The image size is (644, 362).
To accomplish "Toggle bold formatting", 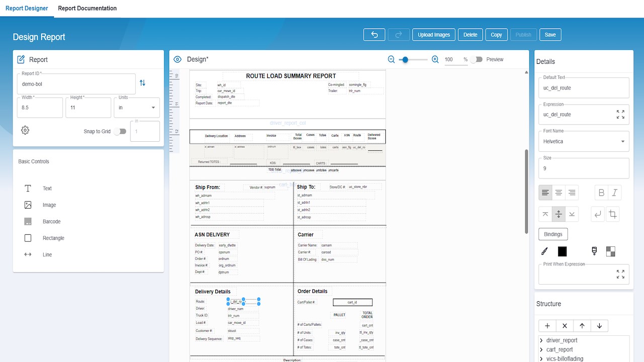I will tap(601, 193).
